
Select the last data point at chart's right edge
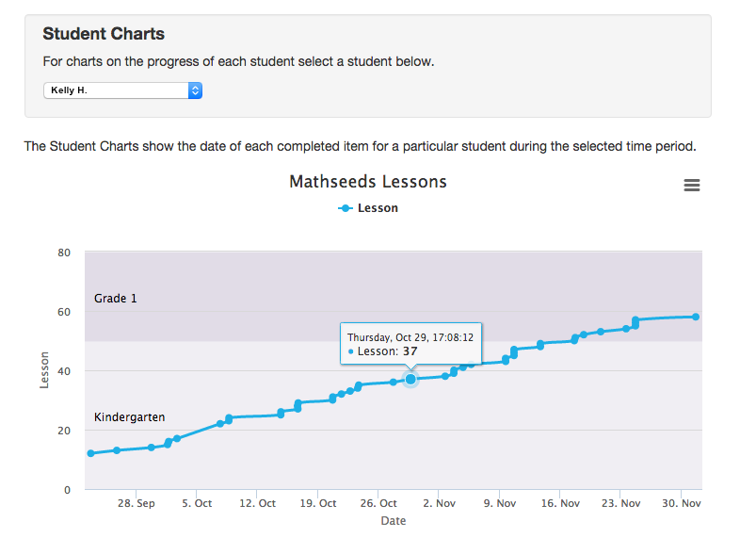tap(696, 317)
